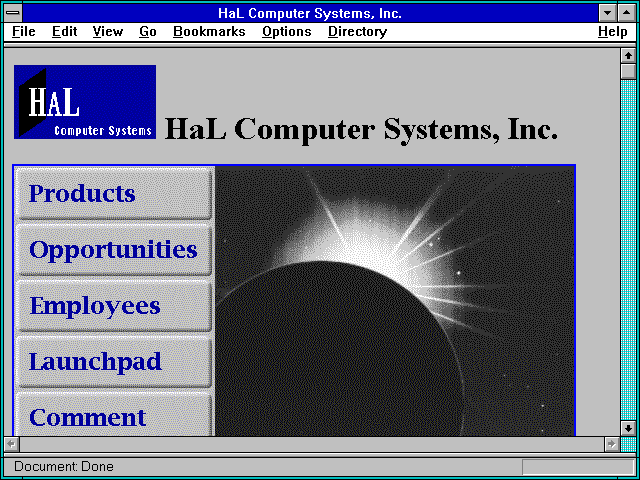Go to the Opportunities page

(113, 250)
